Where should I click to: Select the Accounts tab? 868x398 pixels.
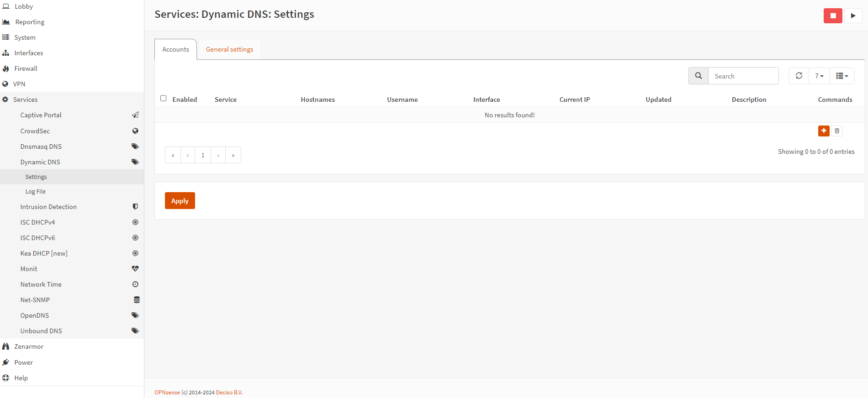point(175,49)
